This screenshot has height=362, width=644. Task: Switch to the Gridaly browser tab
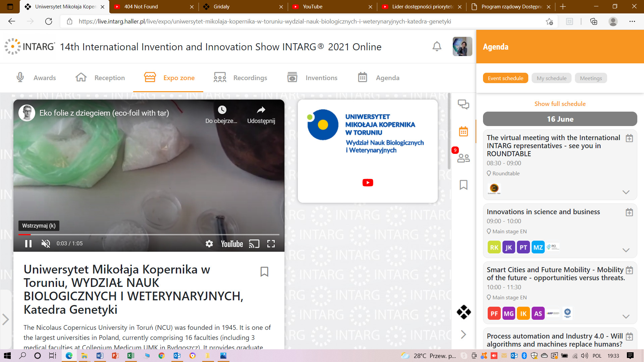pos(243,7)
